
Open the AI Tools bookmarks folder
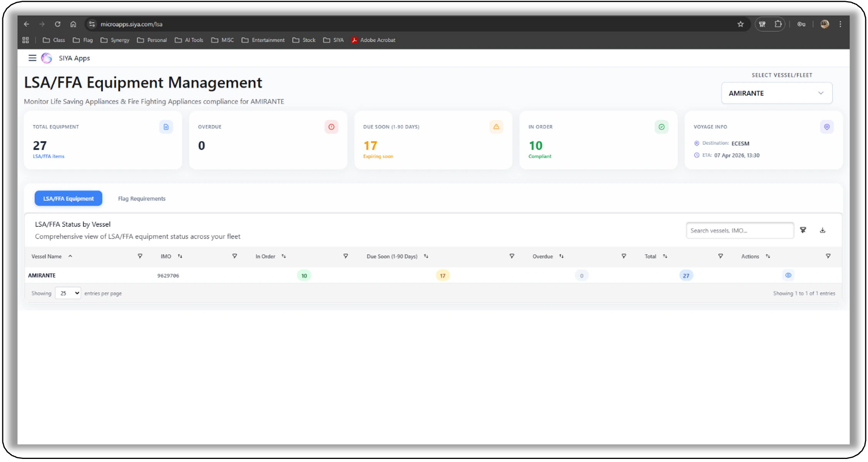point(189,40)
